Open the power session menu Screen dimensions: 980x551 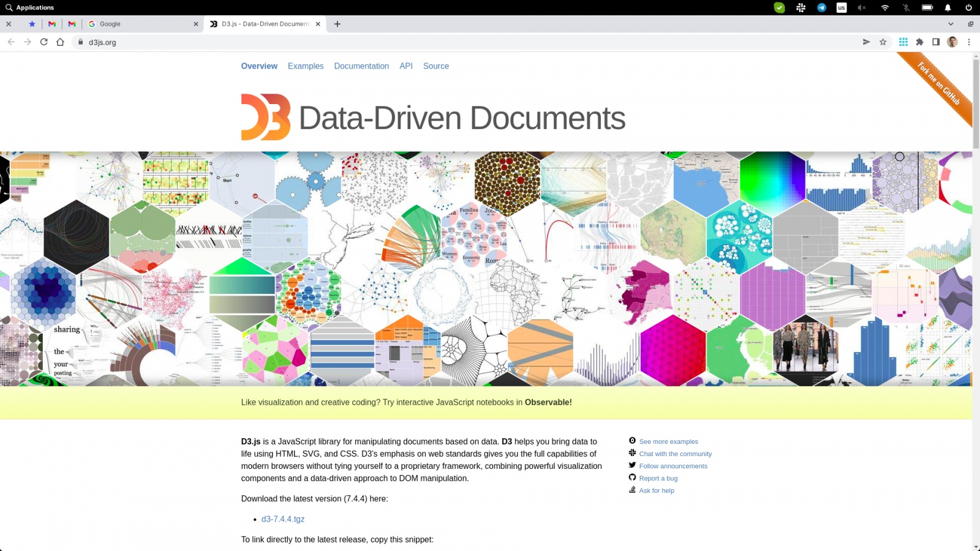[x=968, y=7]
